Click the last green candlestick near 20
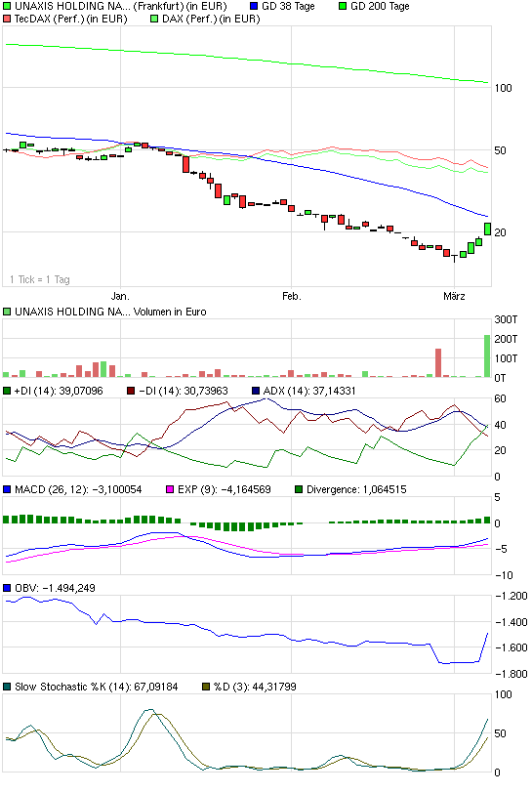The height and width of the screenshot is (793, 532). (487, 229)
